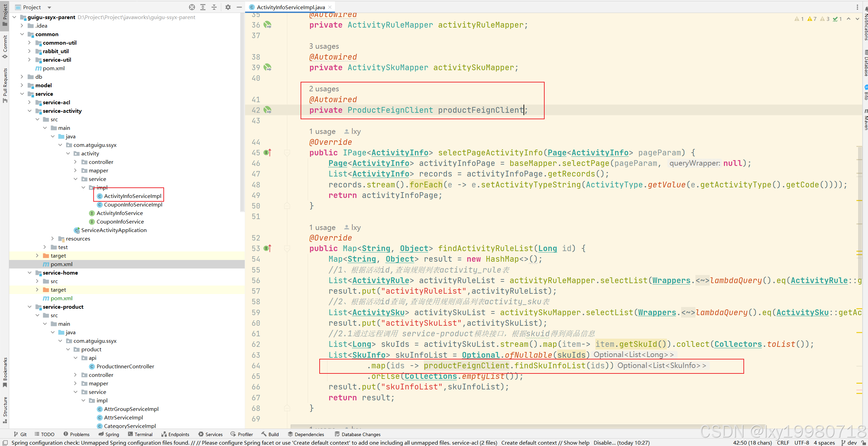Hide the Project tool window
Screen dimensions: 868x446
239,7
